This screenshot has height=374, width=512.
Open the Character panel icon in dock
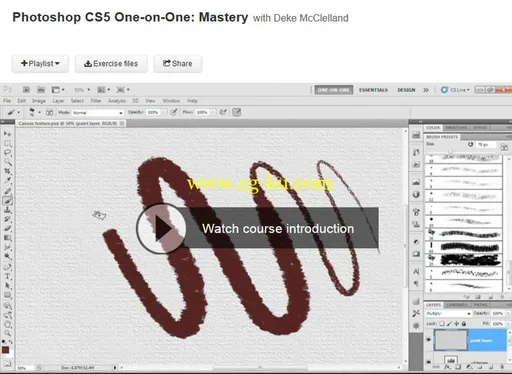click(416, 272)
